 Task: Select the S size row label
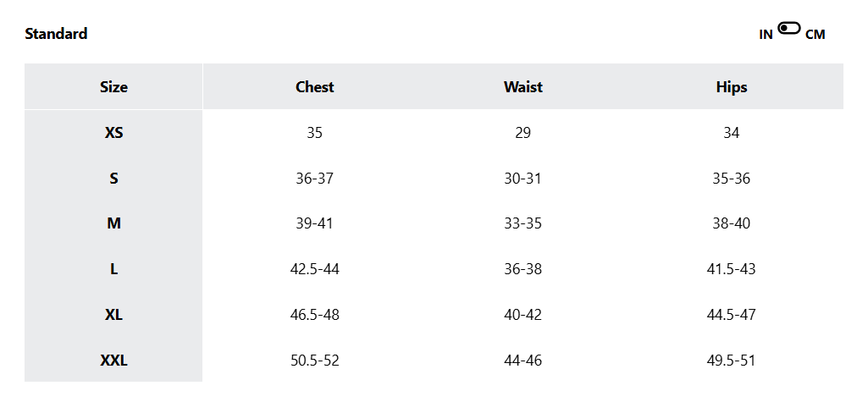[113, 178]
